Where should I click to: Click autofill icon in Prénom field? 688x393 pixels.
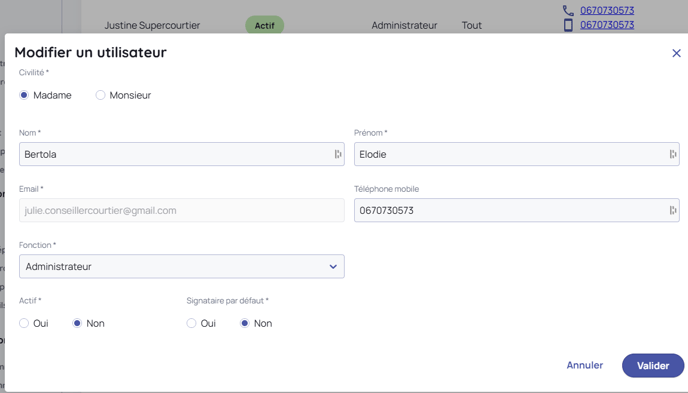(673, 154)
